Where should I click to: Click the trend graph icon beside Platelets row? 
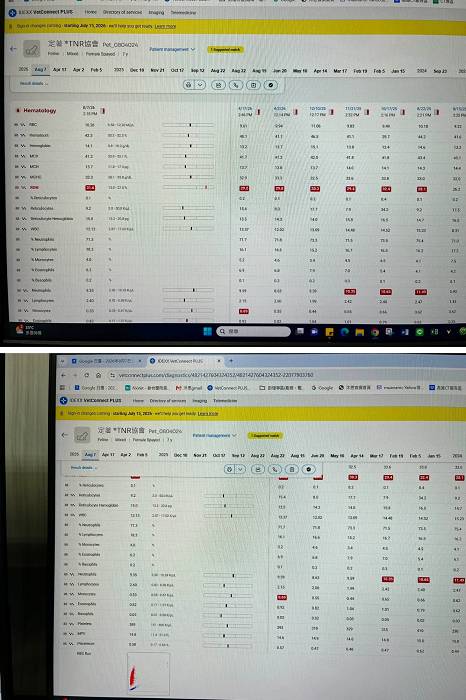(72, 624)
